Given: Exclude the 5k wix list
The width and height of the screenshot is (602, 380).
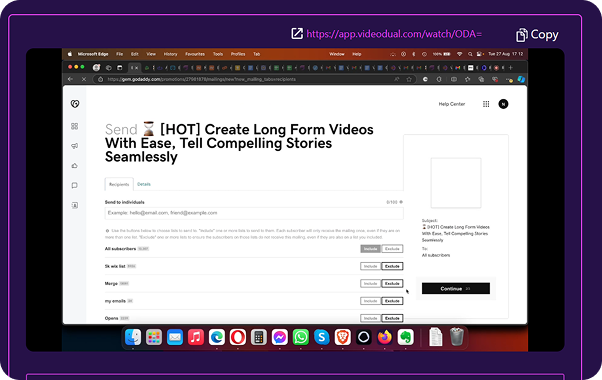Looking at the screenshot, I should pyautogui.click(x=392, y=266).
